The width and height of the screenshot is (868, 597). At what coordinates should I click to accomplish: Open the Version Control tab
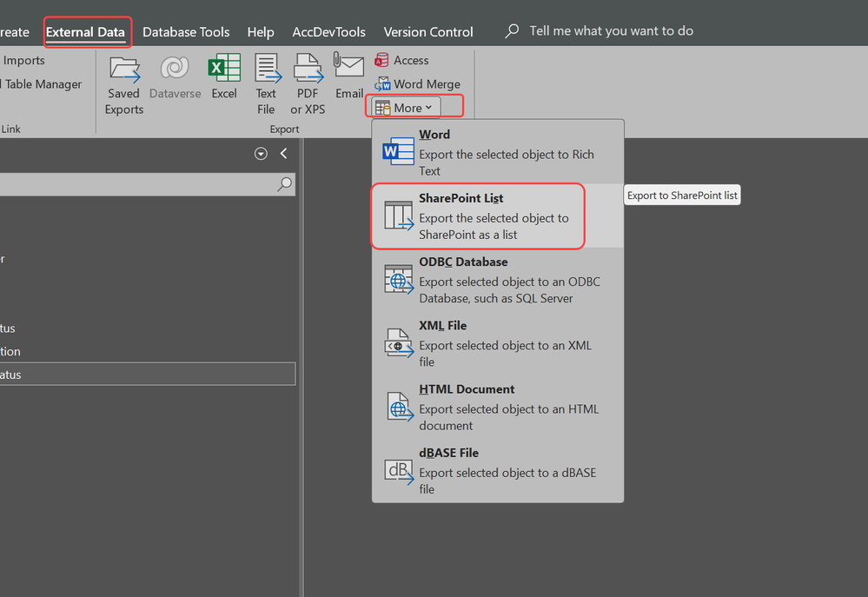click(427, 32)
